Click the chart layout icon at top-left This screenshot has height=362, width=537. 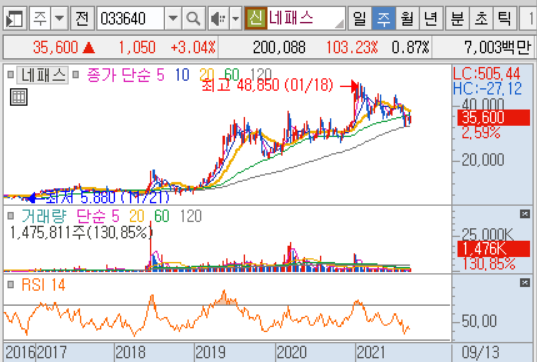click(15, 18)
